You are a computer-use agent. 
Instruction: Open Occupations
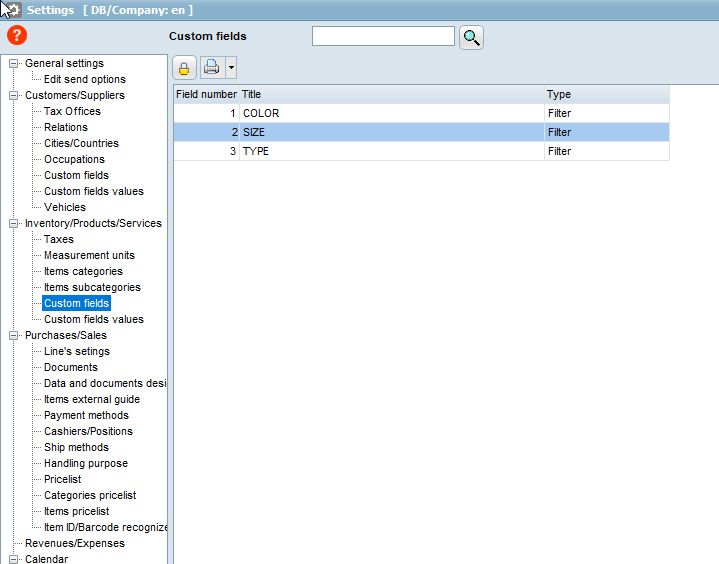coord(74,160)
